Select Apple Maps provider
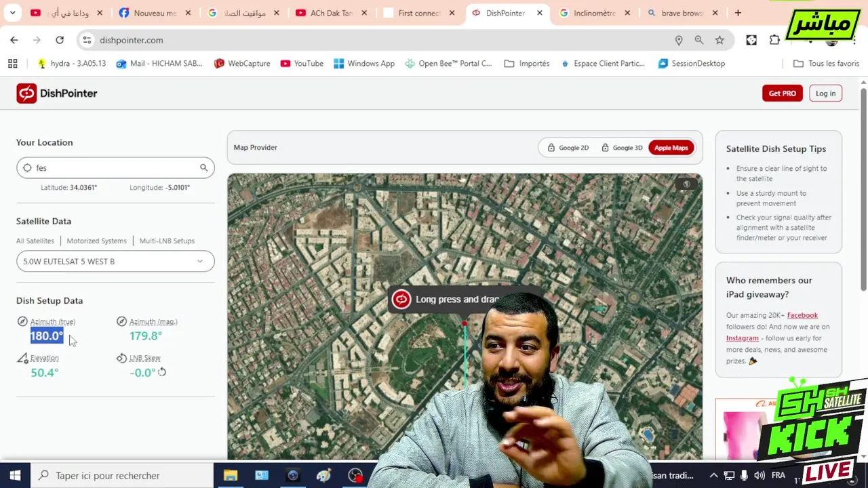Viewport: 868px width, 488px height. point(671,148)
